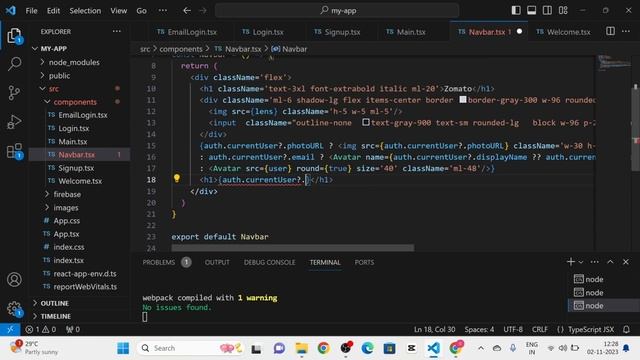Click Ln 18, Col 30 in status bar

pos(434,329)
